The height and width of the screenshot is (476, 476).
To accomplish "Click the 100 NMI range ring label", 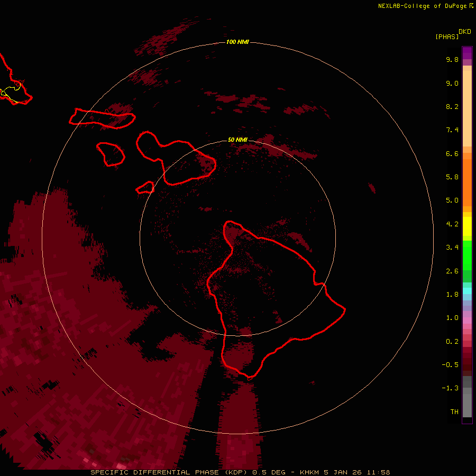I will point(237,42).
